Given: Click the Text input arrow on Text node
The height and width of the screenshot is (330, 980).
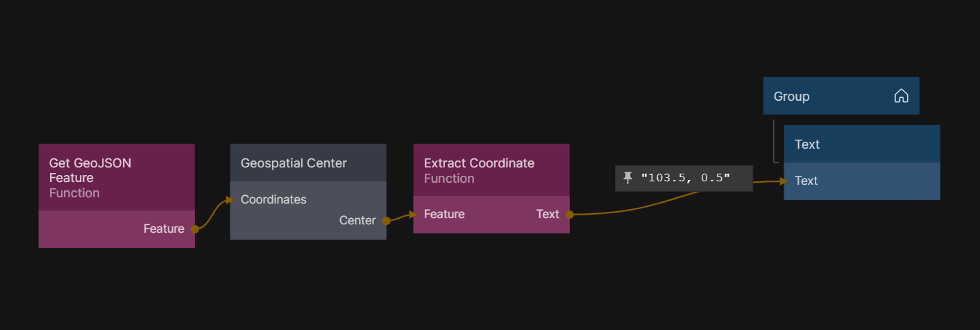Looking at the screenshot, I should coord(784,181).
